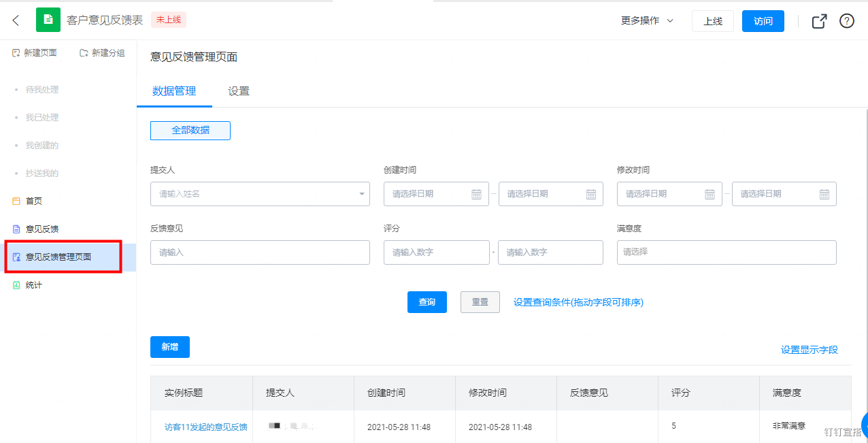Open calendar for 创建时间 end date
Screen dimensions: 868x443
click(x=591, y=194)
